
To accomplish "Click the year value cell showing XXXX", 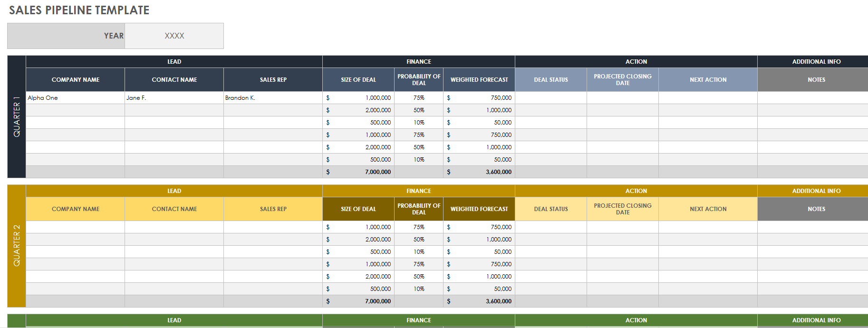I will (174, 36).
